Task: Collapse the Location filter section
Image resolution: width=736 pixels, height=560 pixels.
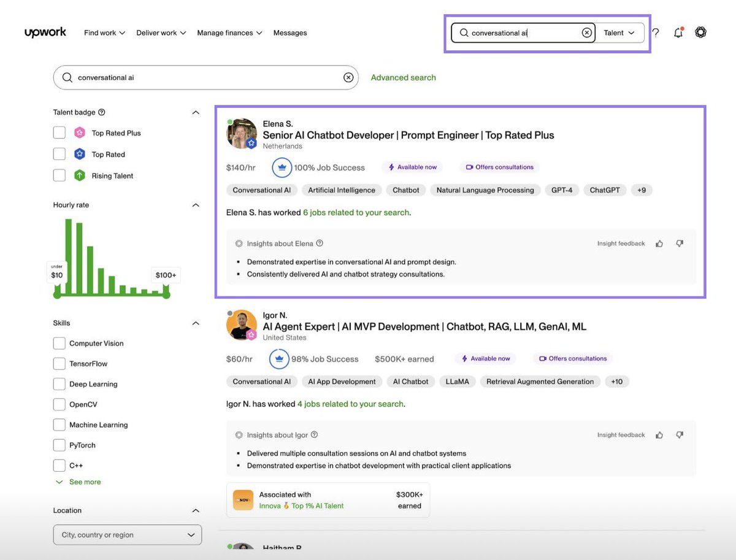Action: [x=196, y=510]
